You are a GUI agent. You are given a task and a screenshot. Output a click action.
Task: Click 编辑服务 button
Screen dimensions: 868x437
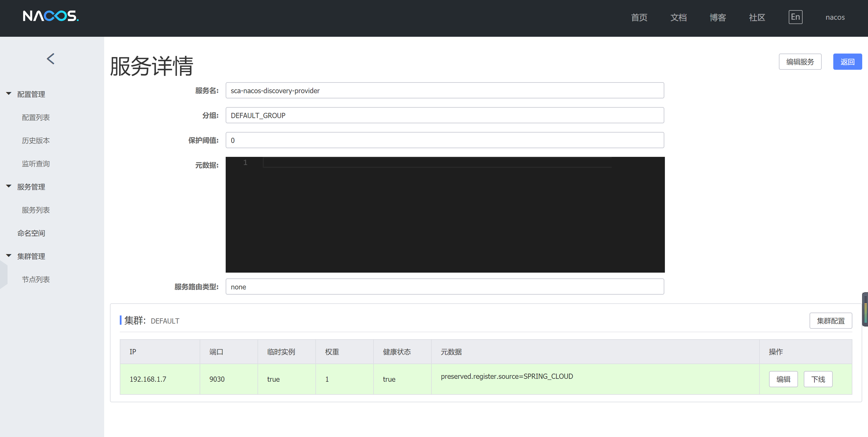click(800, 62)
